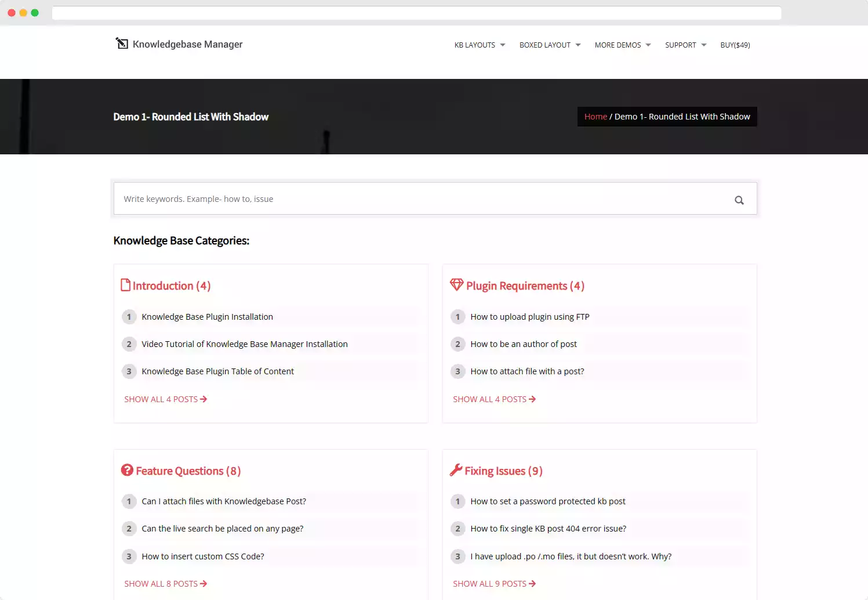This screenshot has width=868, height=600.
Task: Open How to upload plugin using FTP
Action: click(530, 316)
